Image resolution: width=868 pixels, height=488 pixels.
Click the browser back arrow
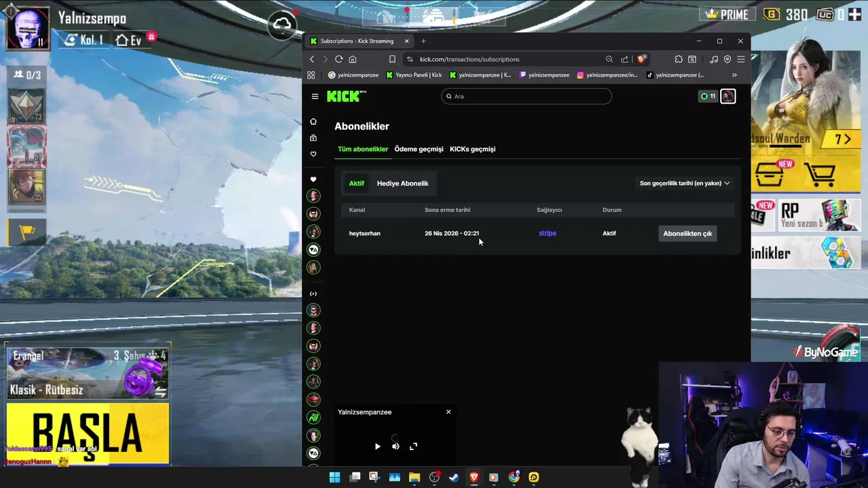[x=312, y=59]
